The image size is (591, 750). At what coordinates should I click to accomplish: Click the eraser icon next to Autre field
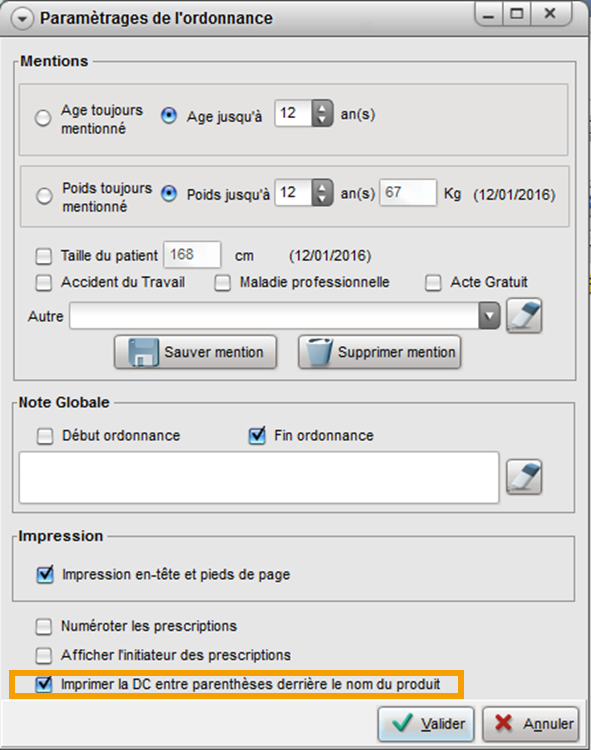point(524,316)
